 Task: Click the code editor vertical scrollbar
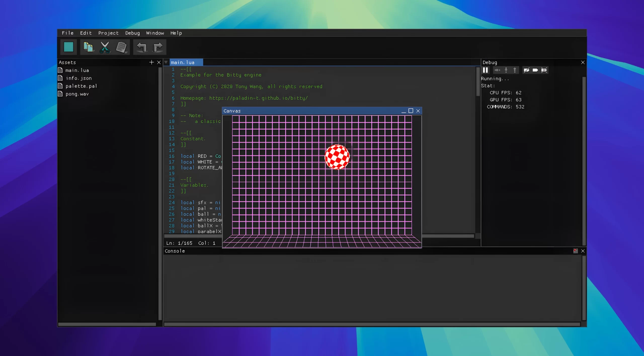coord(478,82)
